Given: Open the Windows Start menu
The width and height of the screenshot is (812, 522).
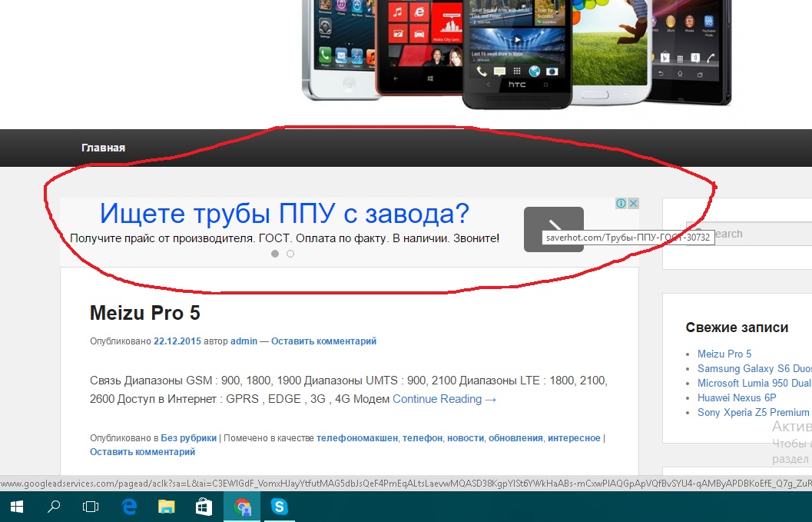Looking at the screenshot, I should (x=17, y=507).
